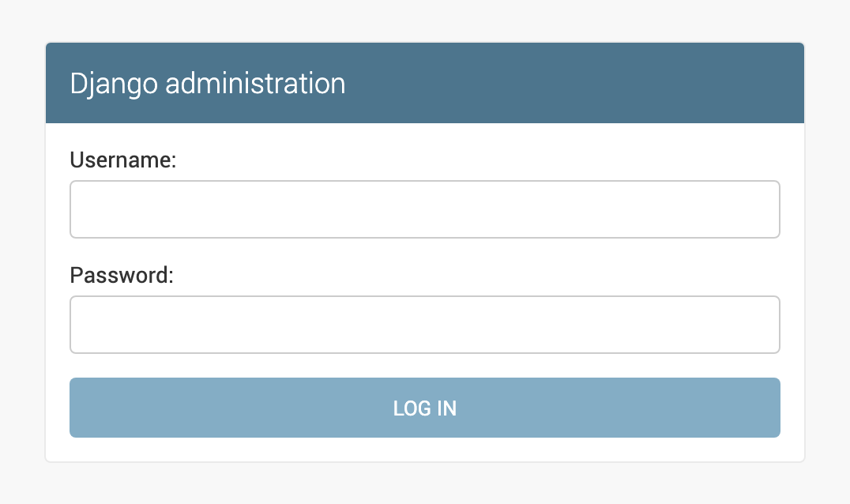Activate the first form field
850x504 pixels.
coord(425,209)
